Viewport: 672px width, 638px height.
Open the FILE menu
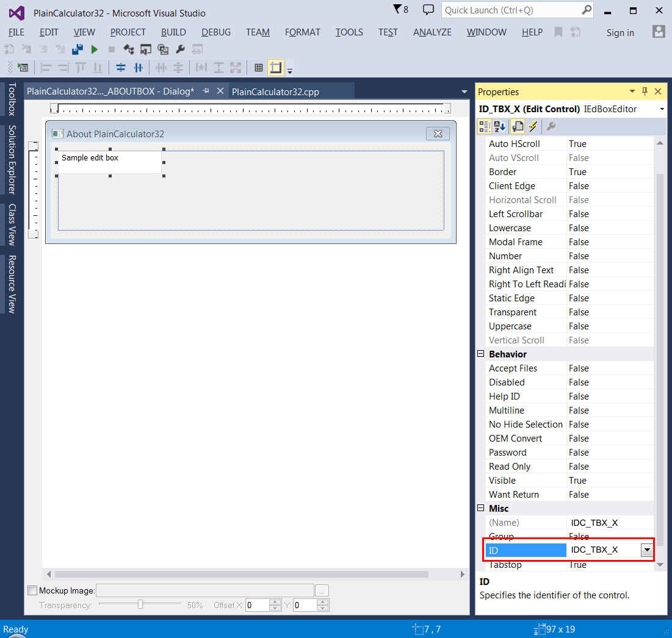click(x=16, y=32)
